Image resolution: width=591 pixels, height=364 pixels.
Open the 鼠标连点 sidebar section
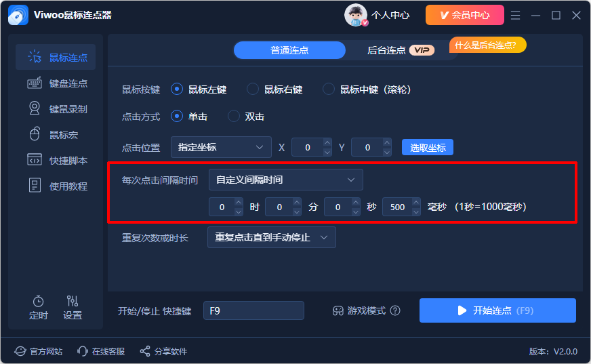click(x=56, y=57)
